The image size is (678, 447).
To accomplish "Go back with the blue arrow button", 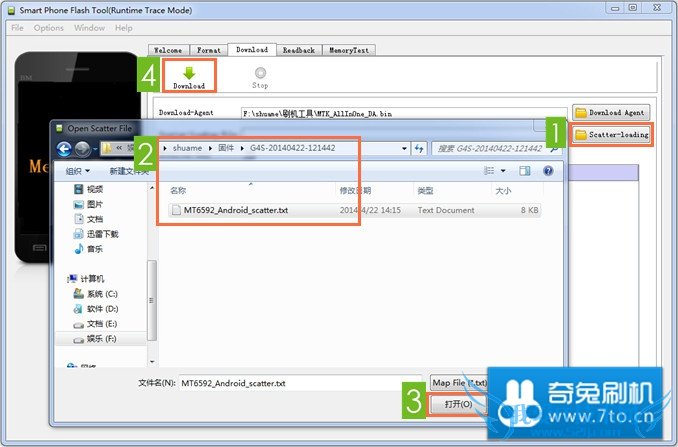I will coord(64,149).
